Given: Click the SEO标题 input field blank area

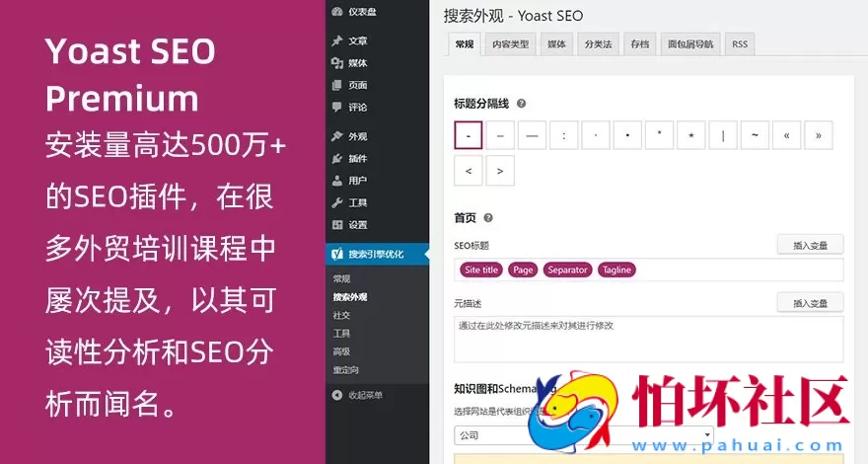Looking at the screenshot, I should coord(739,270).
